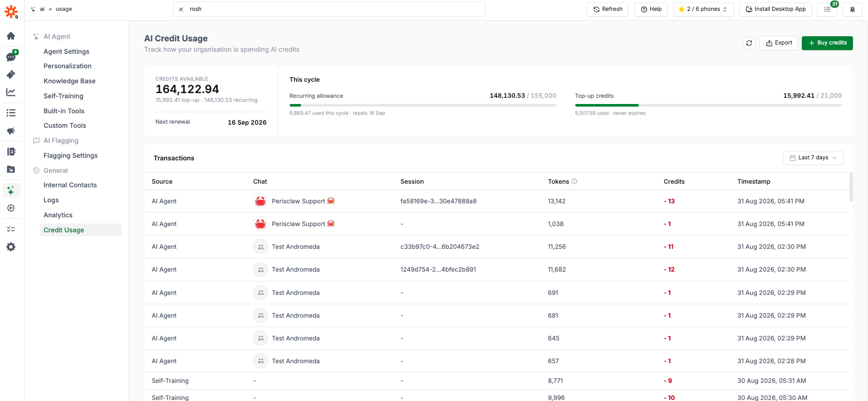Click the Source column header
The image size is (868, 401).
(162, 182)
